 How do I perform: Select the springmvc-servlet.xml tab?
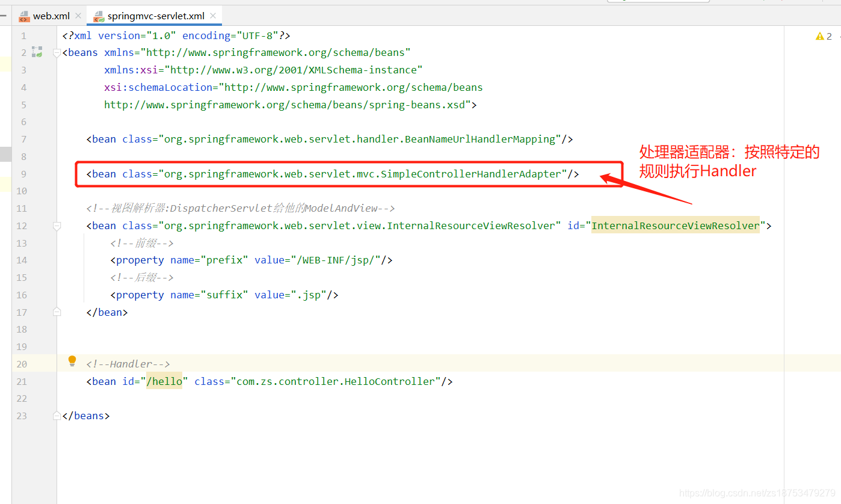coord(156,16)
